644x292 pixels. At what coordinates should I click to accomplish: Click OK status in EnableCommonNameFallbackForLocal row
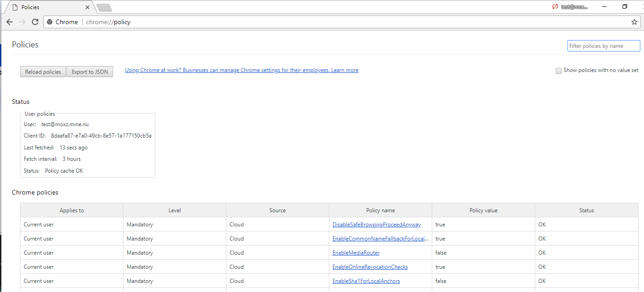[542, 239]
